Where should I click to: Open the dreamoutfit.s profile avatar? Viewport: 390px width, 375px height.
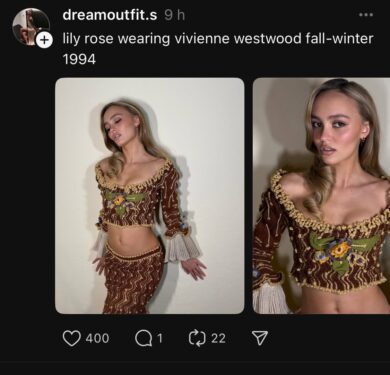tap(31, 26)
